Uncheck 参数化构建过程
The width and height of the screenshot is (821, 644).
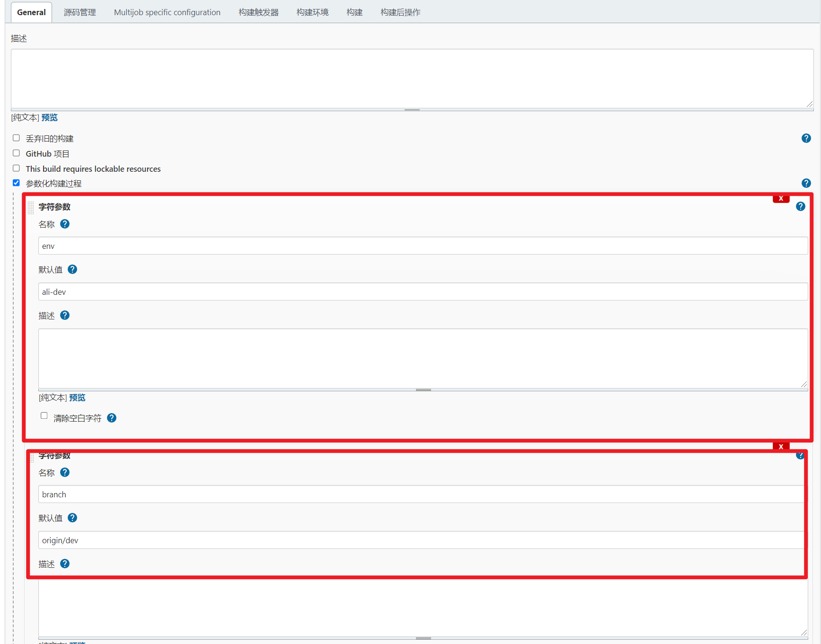coord(16,183)
